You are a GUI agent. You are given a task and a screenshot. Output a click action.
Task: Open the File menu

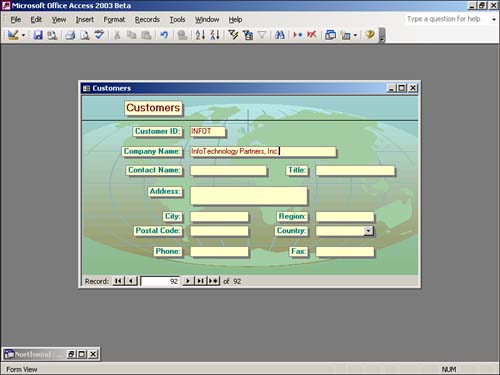tap(15, 20)
